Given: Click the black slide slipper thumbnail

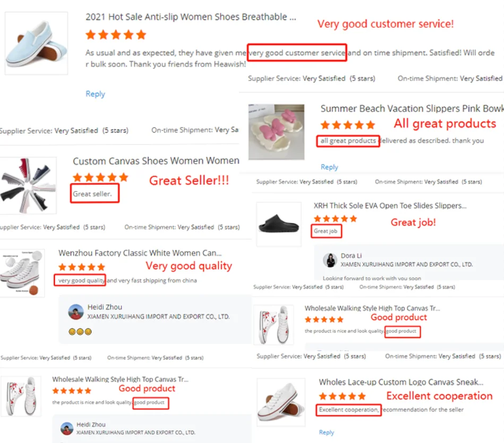Looking at the screenshot, I should (x=279, y=224).
